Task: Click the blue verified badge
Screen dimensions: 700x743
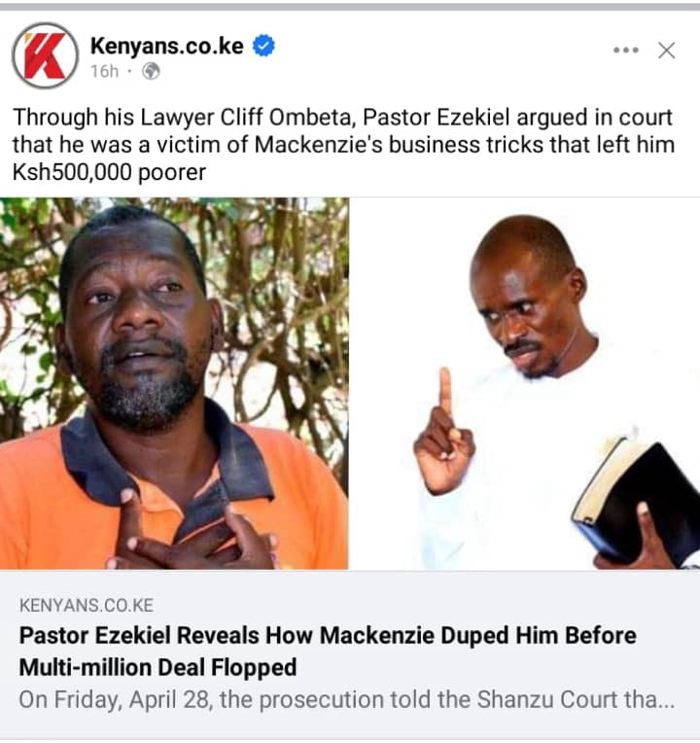Action: point(263,46)
